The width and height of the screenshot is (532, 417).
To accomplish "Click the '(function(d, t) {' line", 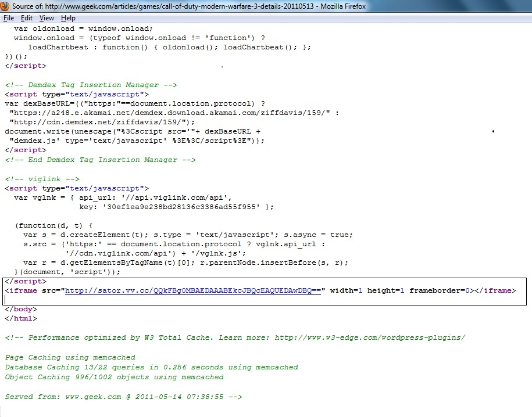I will coord(53,225).
